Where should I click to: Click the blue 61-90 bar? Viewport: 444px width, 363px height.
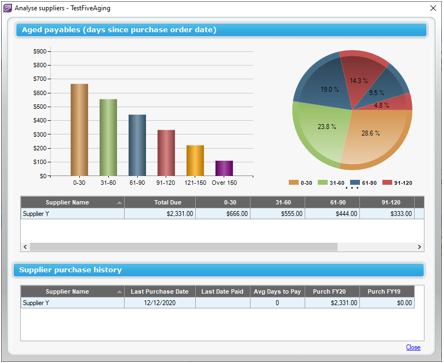137,145
